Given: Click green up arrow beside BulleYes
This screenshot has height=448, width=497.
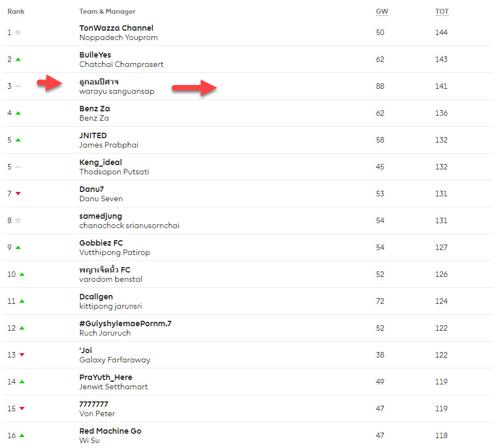Looking at the screenshot, I should pos(18,59).
